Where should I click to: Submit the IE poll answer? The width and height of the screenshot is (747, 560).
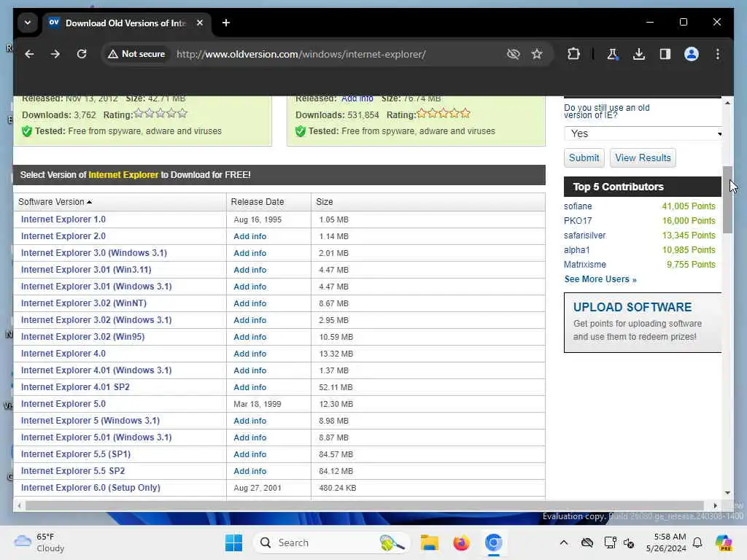[584, 158]
